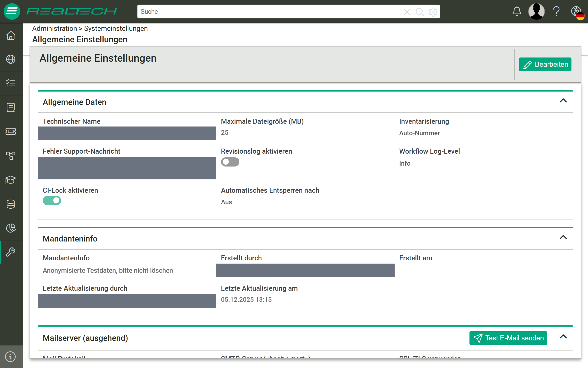The image size is (588, 368).
Task: Click the Automatisches Entsperren value Aus
Action: point(226,202)
